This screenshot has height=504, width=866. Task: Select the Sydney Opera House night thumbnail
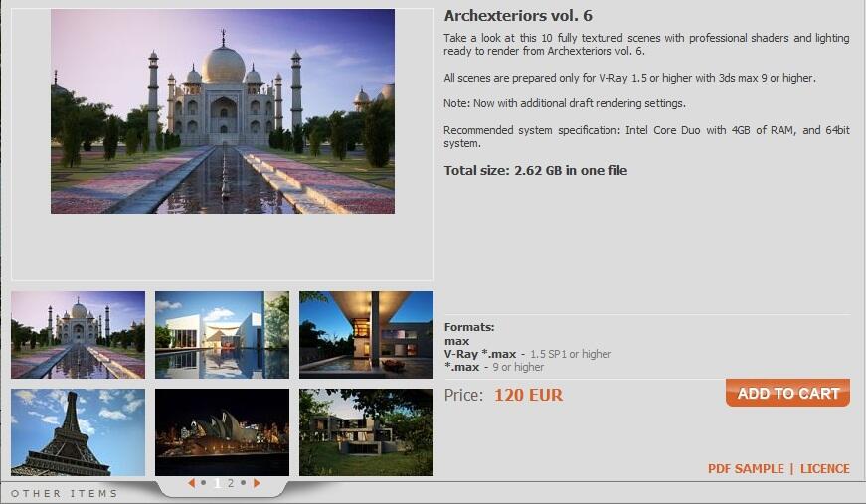222,432
